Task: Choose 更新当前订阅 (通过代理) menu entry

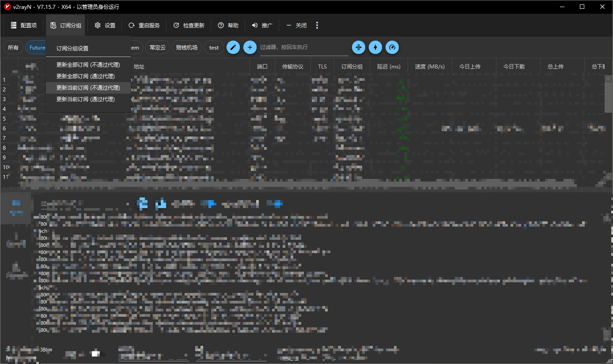Action: click(x=85, y=99)
